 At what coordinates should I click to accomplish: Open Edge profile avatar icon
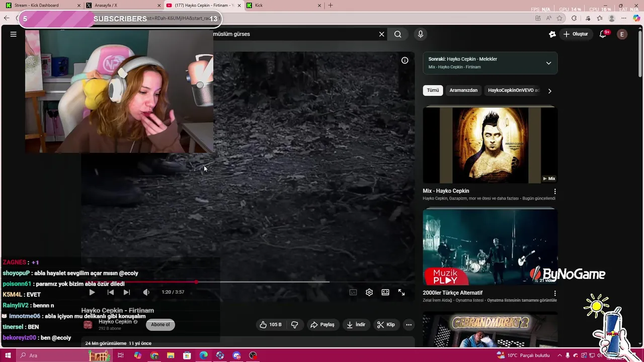[612, 18]
